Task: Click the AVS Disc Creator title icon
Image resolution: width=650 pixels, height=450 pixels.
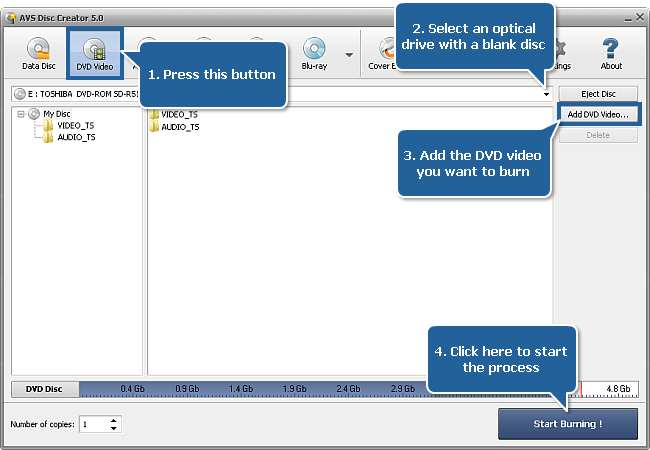Action: pyautogui.click(x=11, y=18)
